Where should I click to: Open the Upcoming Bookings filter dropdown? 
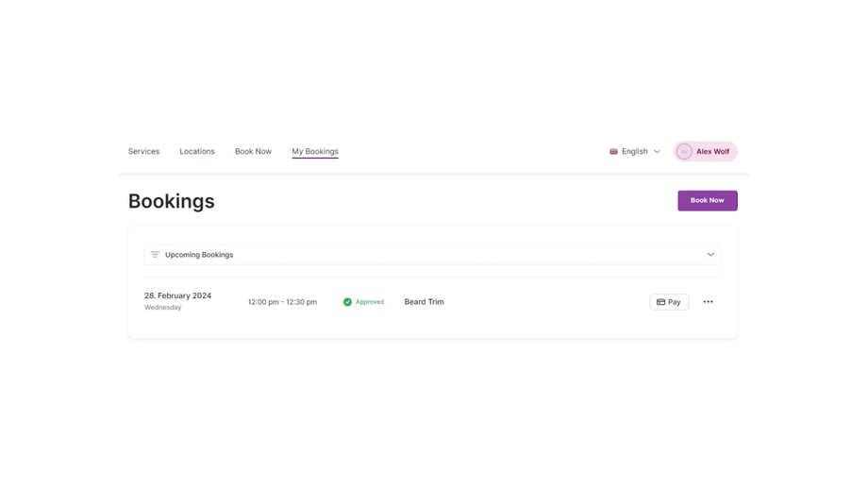[x=432, y=255]
